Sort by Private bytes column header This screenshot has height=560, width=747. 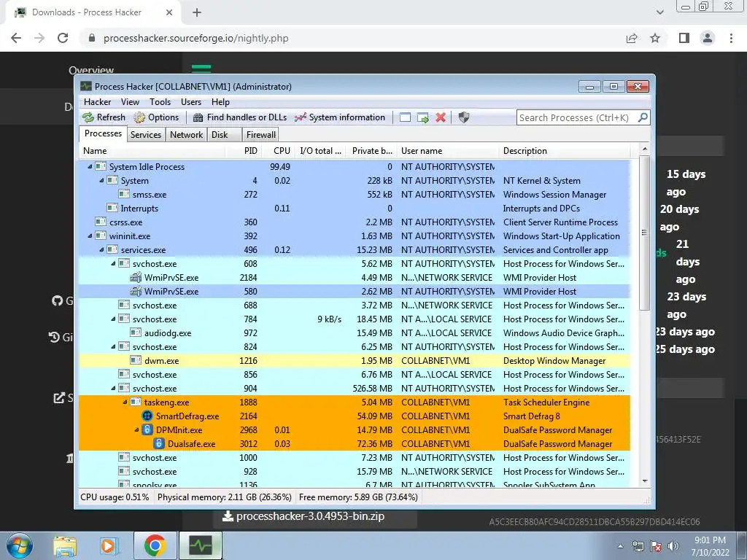371,151
